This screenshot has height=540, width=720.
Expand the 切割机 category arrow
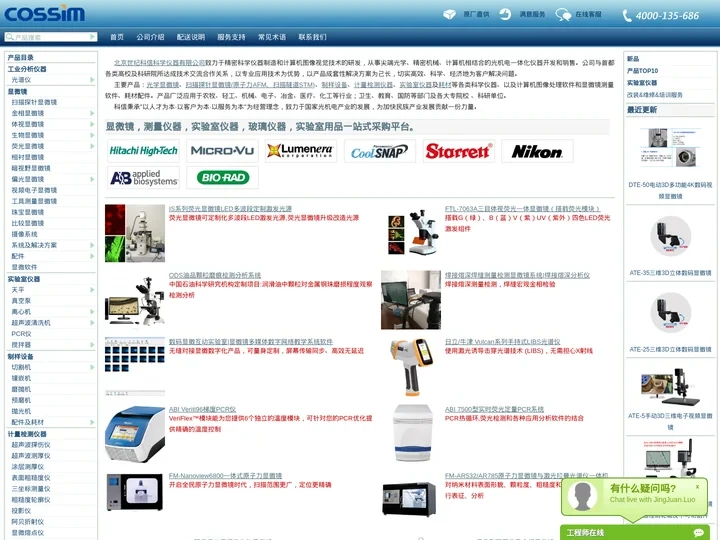pyautogui.click(x=92, y=367)
